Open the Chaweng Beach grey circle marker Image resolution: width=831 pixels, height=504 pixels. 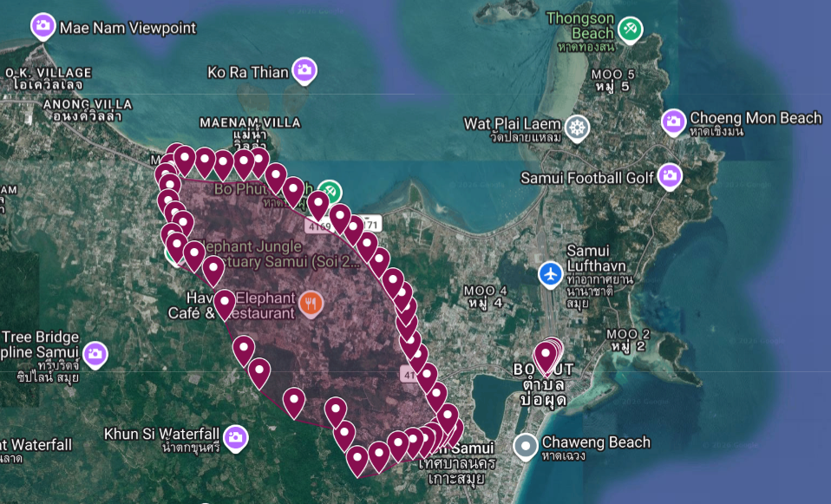tap(526, 446)
